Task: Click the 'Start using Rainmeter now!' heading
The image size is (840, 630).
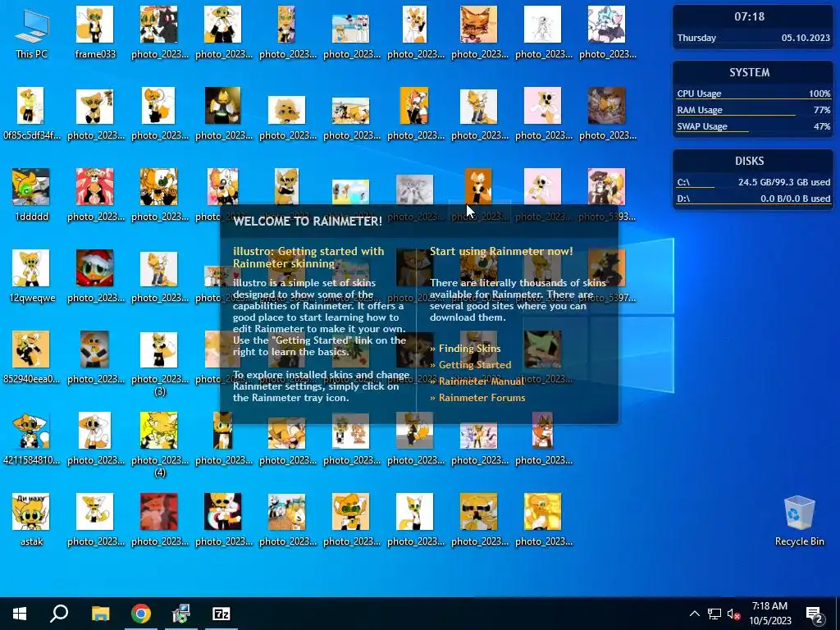Action: click(x=501, y=251)
